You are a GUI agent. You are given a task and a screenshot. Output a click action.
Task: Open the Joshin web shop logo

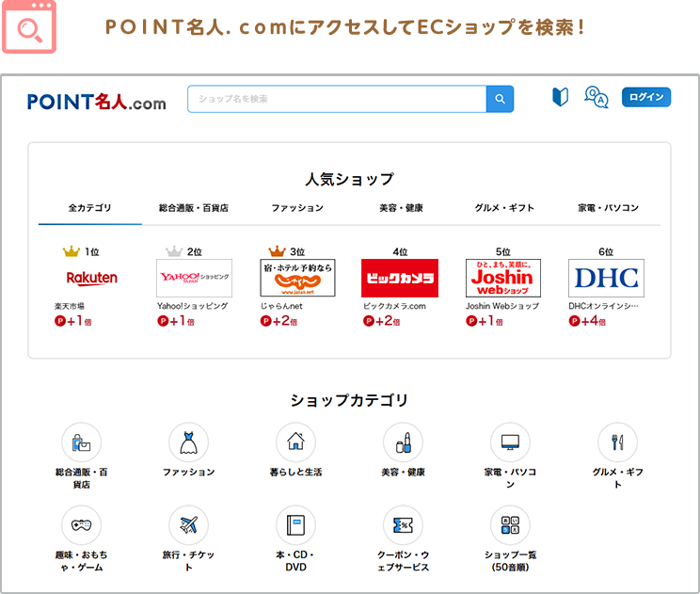click(x=503, y=278)
